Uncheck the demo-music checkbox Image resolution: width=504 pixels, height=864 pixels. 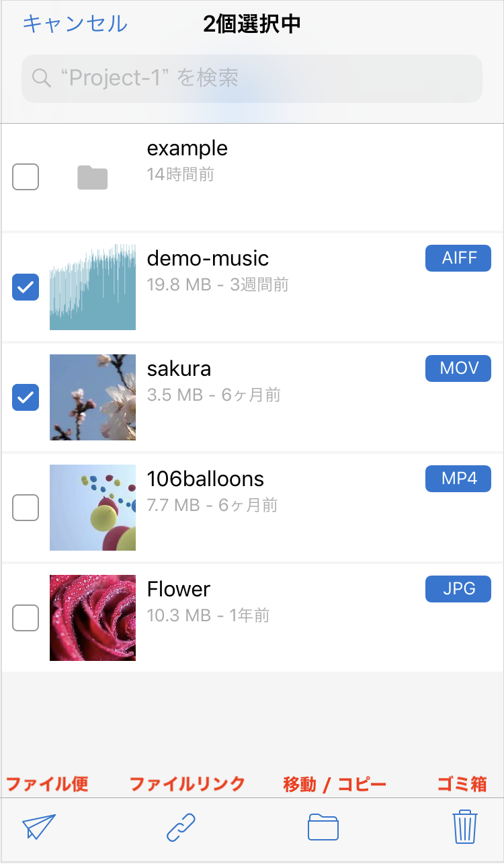pos(26,287)
